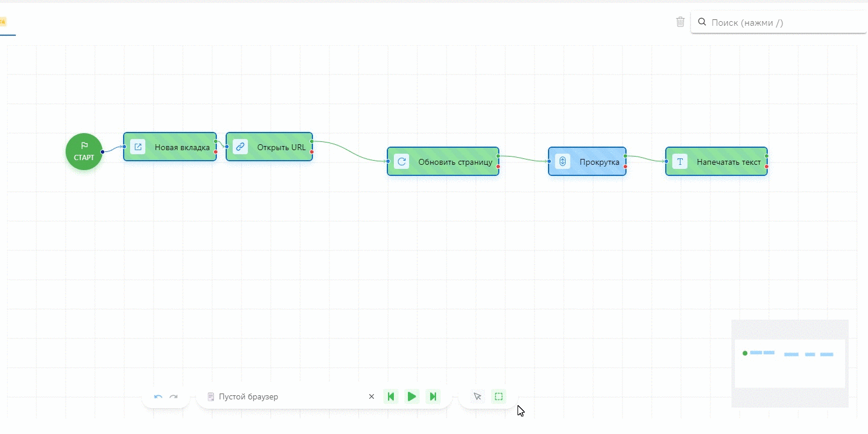
Task: Click the skip-to-start playback button
Action: click(391, 397)
